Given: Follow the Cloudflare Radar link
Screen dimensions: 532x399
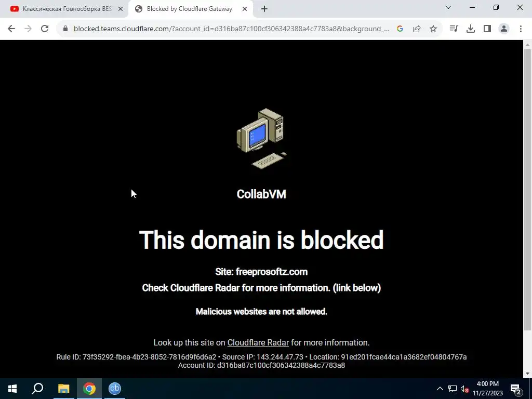Looking at the screenshot, I should pyautogui.click(x=258, y=343).
